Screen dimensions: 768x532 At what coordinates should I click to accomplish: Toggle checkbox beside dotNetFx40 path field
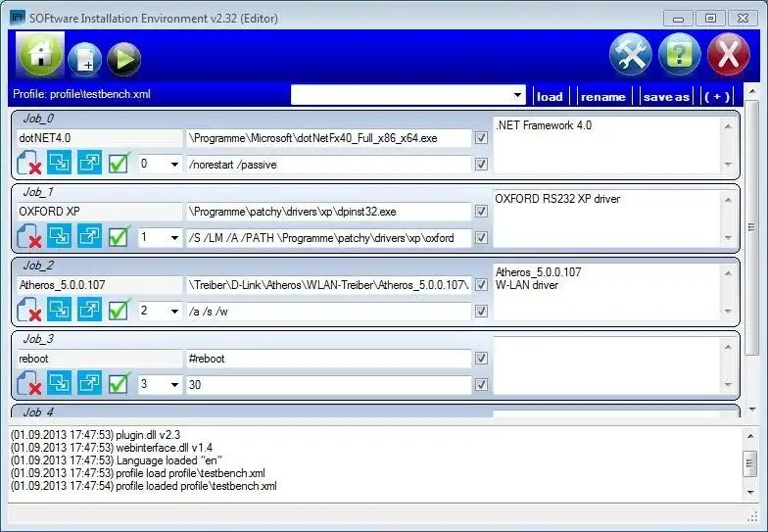pos(482,137)
